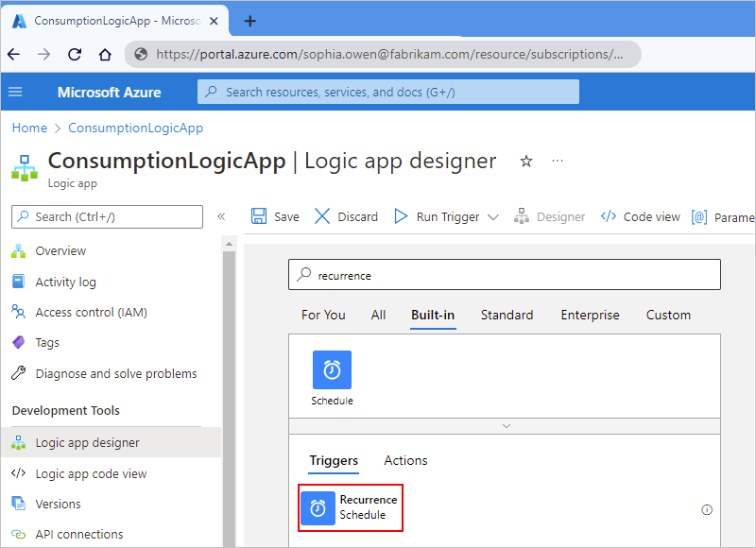The width and height of the screenshot is (756, 548).
Task: Click the info icon beside Recurrence trigger
Action: click(x=707, y=509)
